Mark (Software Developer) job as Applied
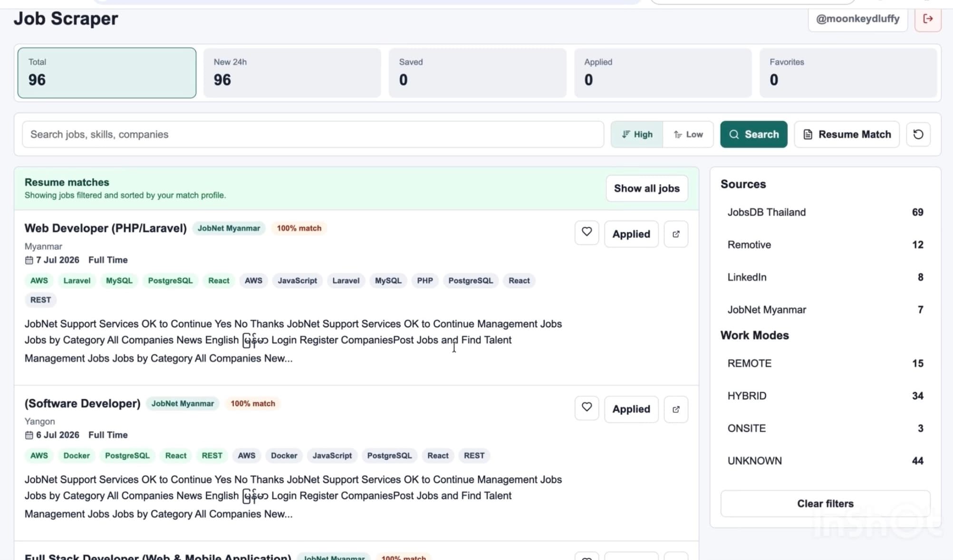 click(x=631, y=409)
